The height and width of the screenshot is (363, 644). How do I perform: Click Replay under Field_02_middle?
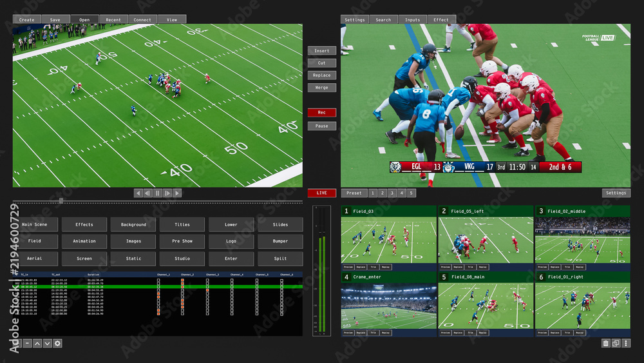(580, 267)
